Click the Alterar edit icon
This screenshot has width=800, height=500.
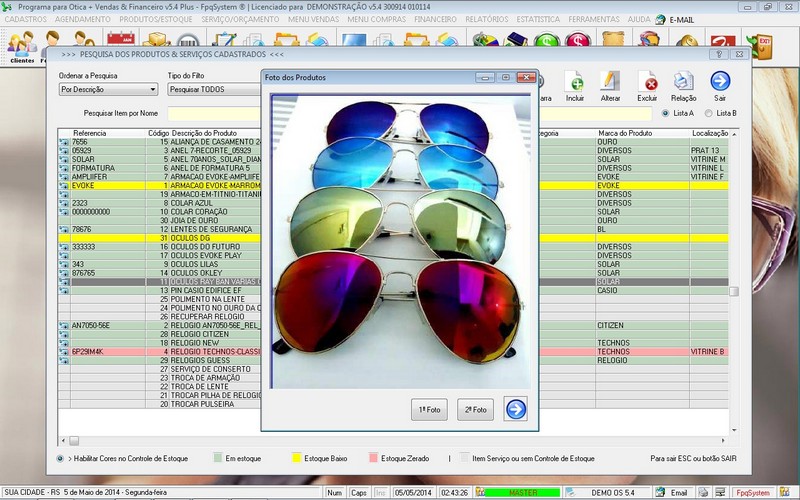pyautogui.click(x=610, y=82)
